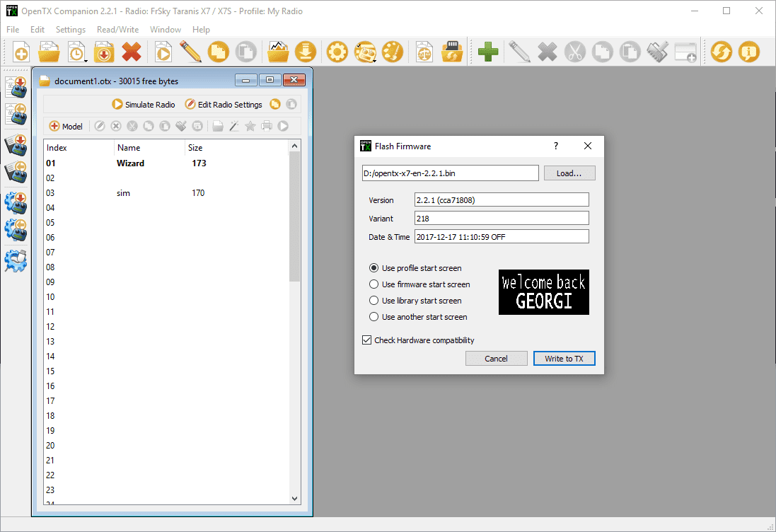Viewport: 776px width, 532px height.
Task: Click the download firmware arrow icon
Action: click(x=306, y=52)
